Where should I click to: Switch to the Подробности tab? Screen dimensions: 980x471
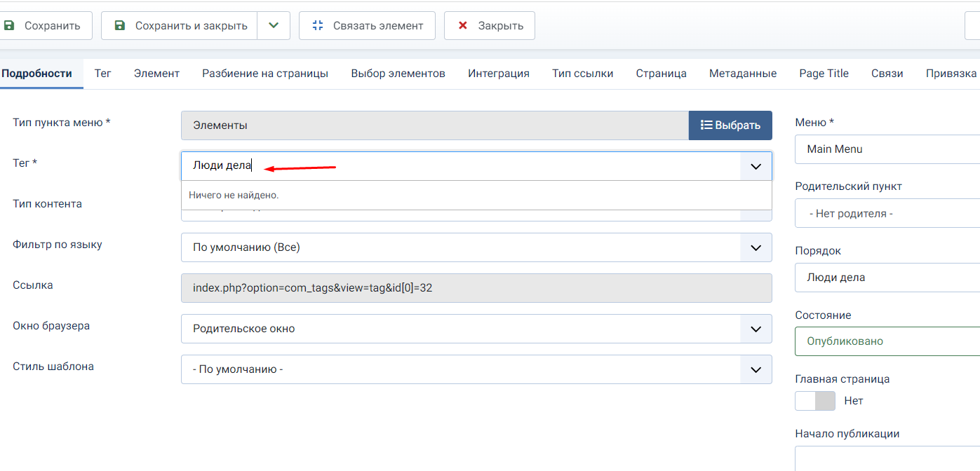point(37,73)
